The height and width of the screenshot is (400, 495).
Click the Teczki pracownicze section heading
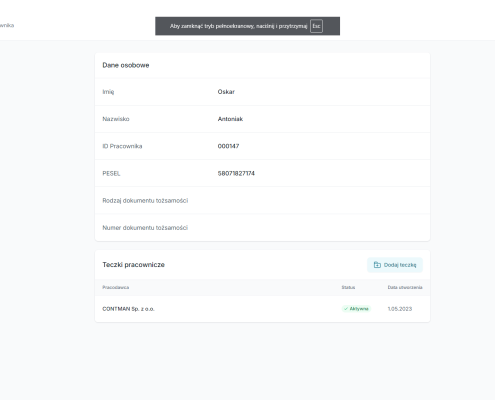coord(133,265)
